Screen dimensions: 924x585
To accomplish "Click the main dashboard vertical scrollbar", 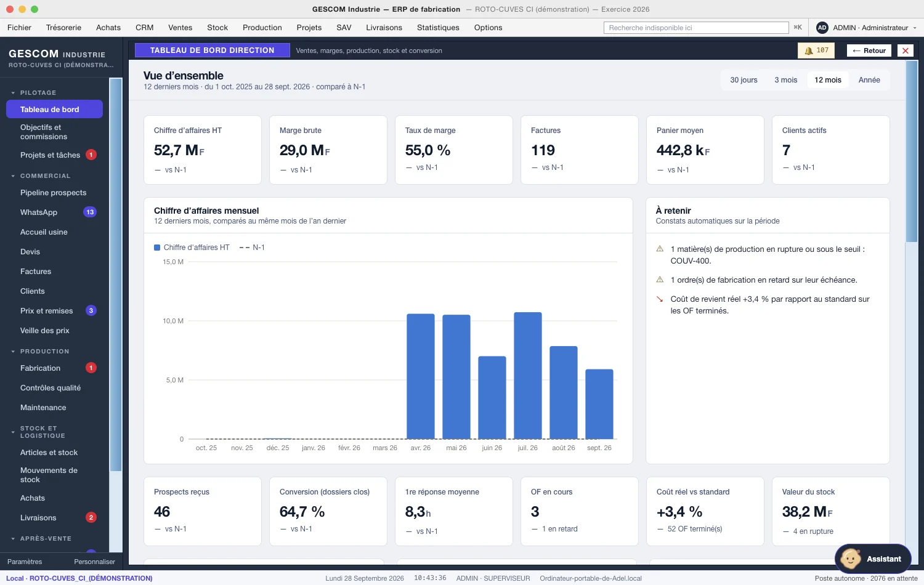I will tap(912, 151).
